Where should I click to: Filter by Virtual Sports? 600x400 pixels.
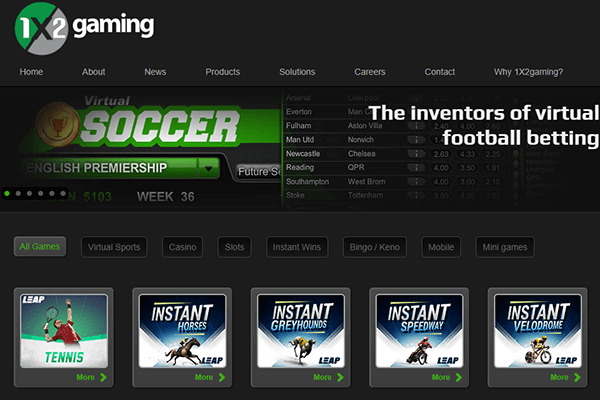pos(114,247)
